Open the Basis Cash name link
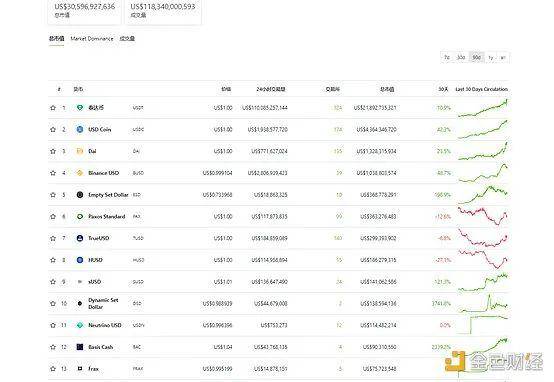554x382 pixels. 101,347
